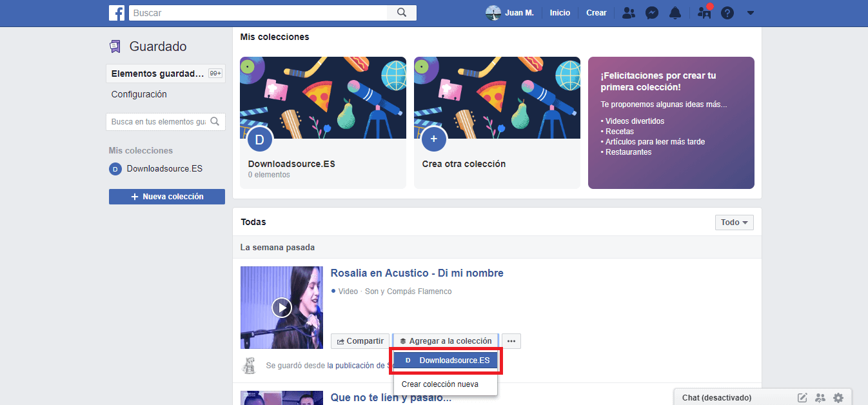
Task: Select Elementos guardados in sidebar
Action: pos(166,74)
